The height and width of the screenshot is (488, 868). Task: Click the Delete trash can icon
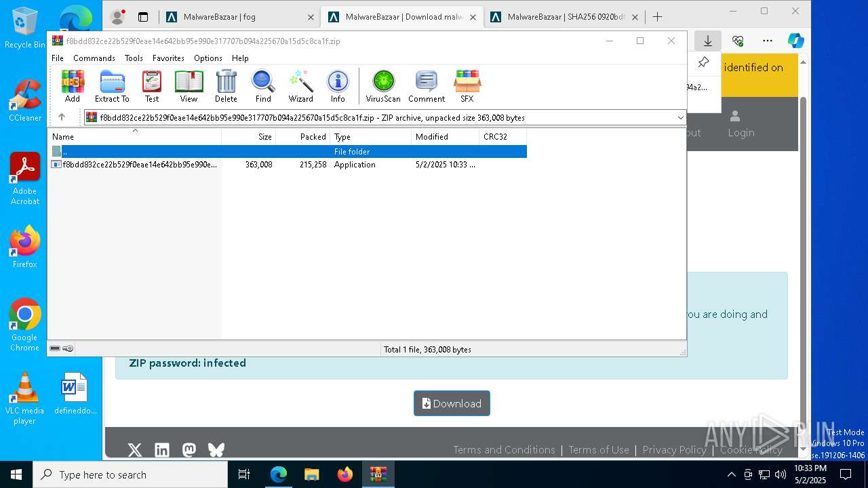pos(226,86)
